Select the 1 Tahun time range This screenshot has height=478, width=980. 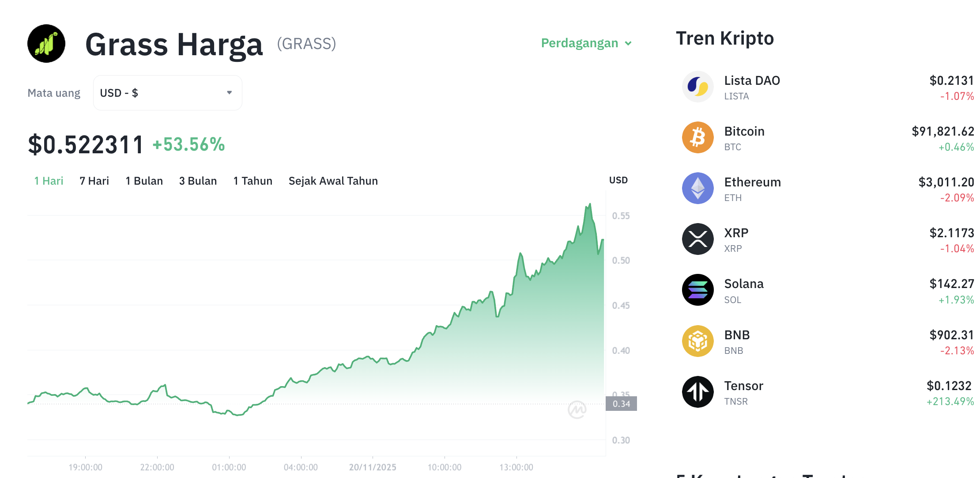point(253,181)
